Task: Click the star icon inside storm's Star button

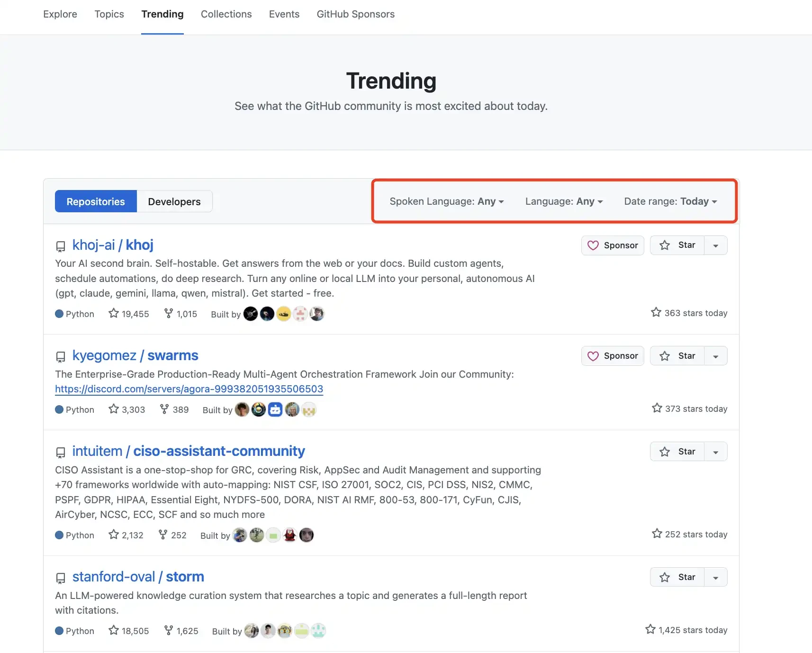Action: coord(665,577)
